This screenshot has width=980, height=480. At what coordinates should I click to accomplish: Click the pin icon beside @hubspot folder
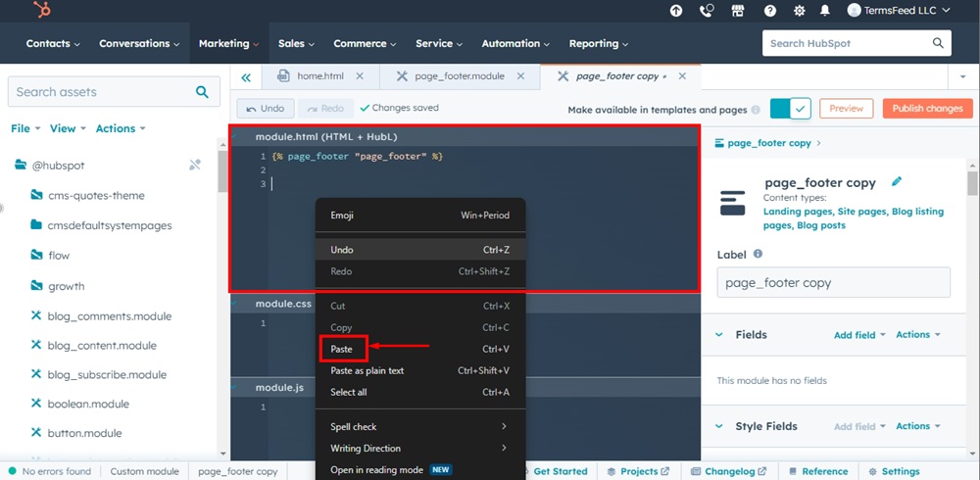195,165
